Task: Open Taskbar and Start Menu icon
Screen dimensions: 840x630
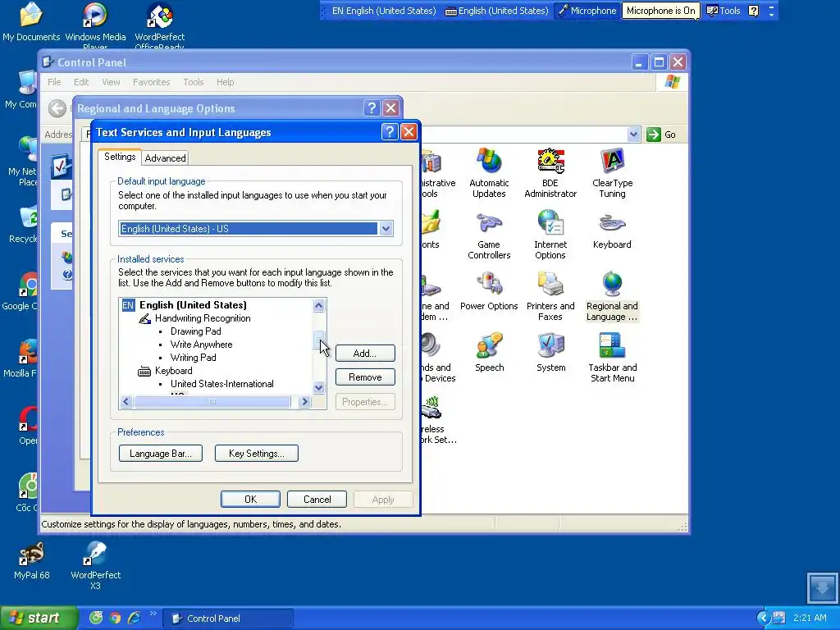Action: (612, 357)
